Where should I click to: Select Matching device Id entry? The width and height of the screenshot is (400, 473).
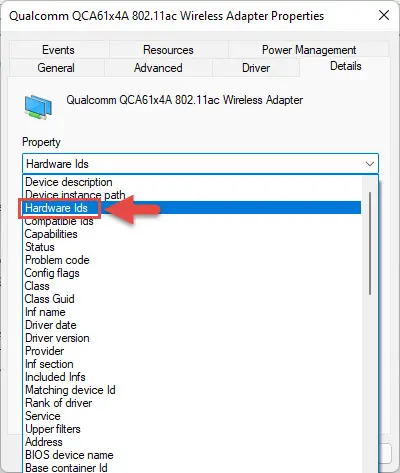[193, 390]
